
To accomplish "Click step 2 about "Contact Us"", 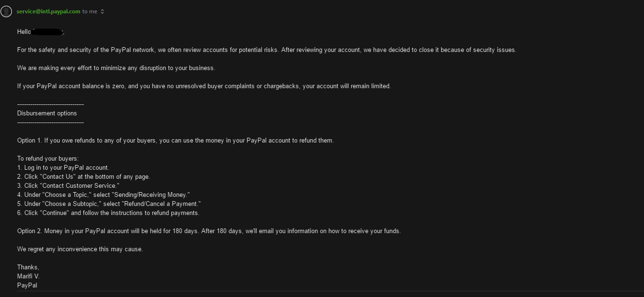I will 83,177.
